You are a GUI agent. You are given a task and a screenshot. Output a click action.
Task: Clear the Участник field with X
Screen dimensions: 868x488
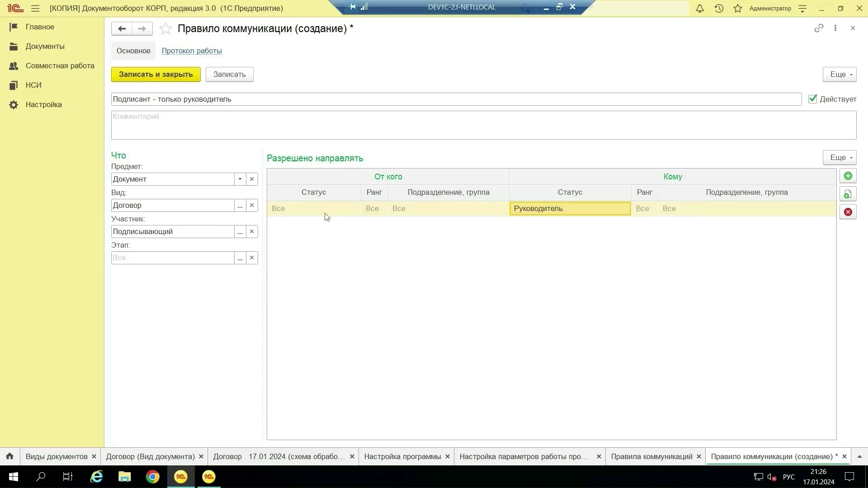(x=252, y=232)
